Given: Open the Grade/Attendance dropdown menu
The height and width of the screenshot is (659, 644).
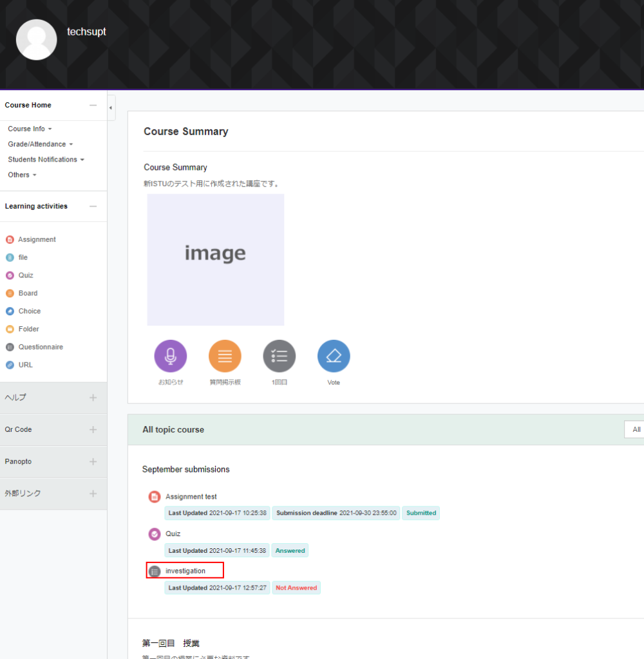Looking at the screenshot, I should 40,144.
